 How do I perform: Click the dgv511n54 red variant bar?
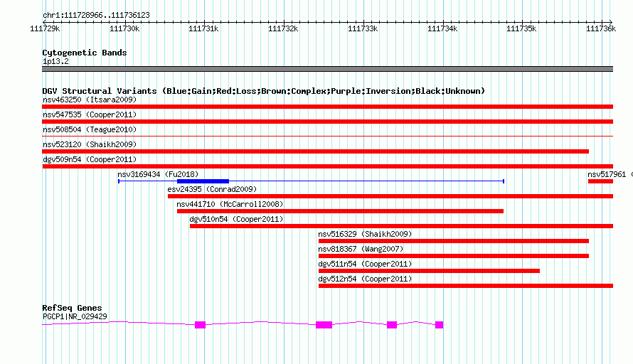tap(429, 271)
